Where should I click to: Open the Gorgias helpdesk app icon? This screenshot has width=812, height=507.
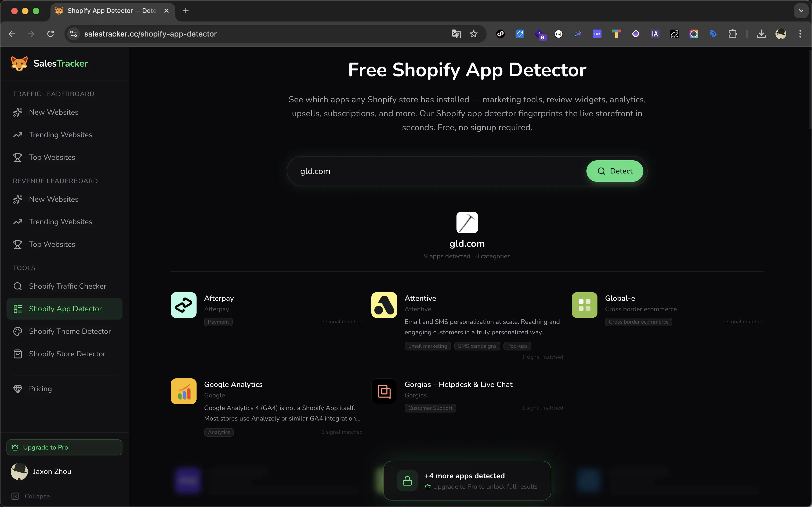(x=384, y=391)
